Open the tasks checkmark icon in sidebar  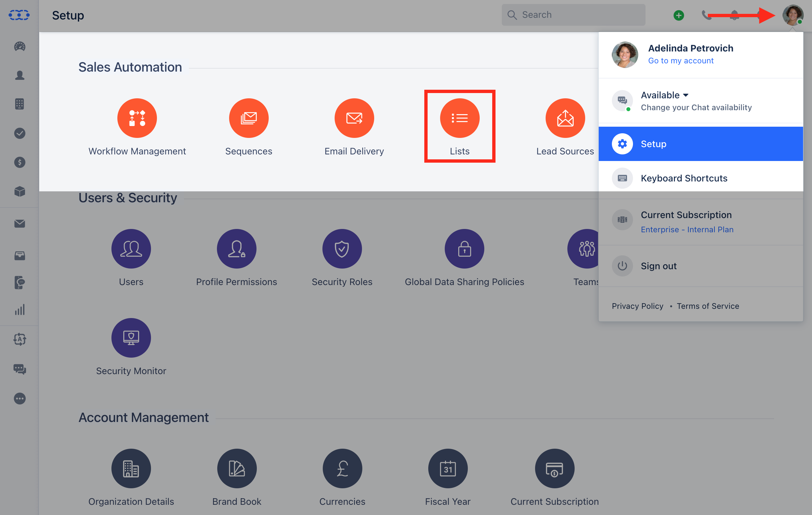pos(19,133)
